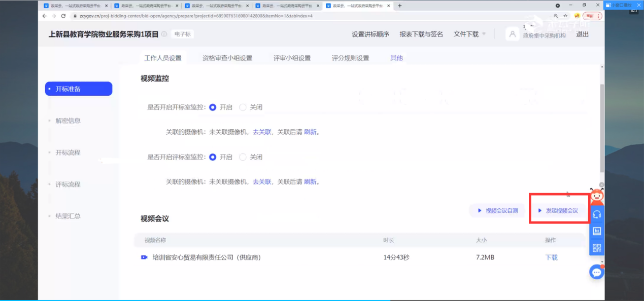The image size is (644, 301).
Task: Expand the 文件下载 dropdown
Action: pos(469,34)
